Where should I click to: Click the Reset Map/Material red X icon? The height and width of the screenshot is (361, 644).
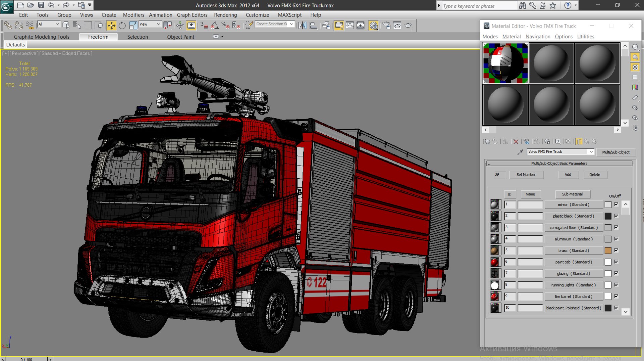pos(516,142)
